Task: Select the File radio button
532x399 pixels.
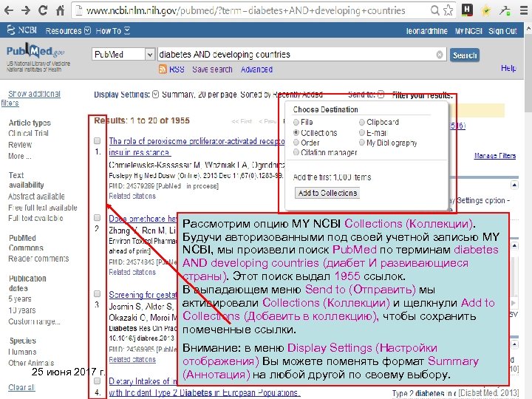Action: coord(296,122)
